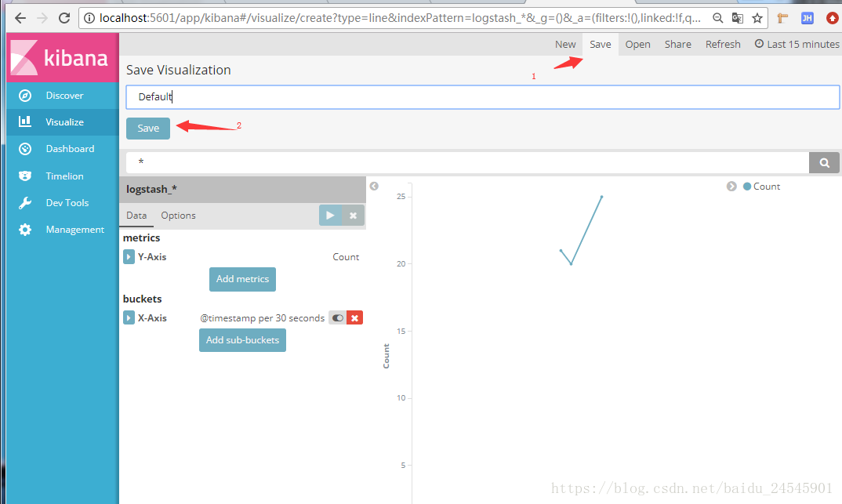Image resolution: width=842 pixels, height=504 pixels.
Task: Click the @timestamp per 30 seconds text
Action: coord(262,317)
